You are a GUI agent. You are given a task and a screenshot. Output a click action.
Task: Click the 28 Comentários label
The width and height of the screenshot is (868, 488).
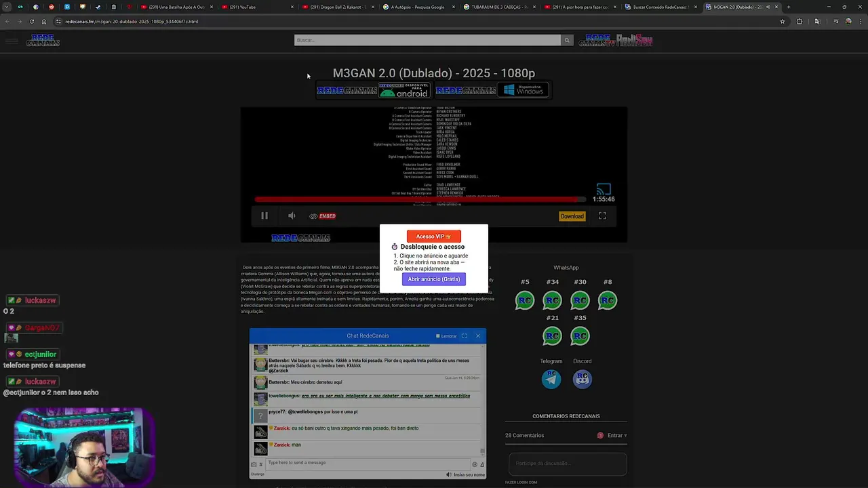coord(525,436)
